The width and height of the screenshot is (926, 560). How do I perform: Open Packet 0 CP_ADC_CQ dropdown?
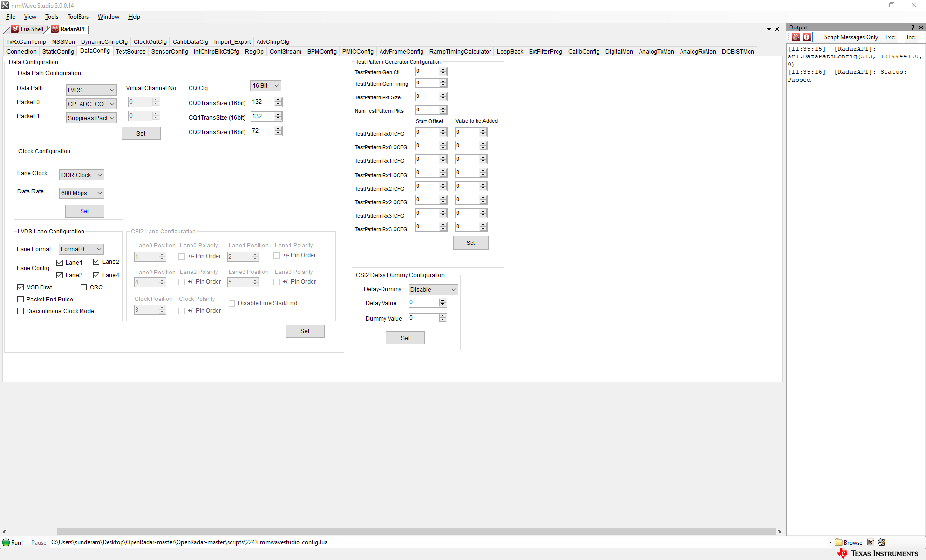[91, 104]
